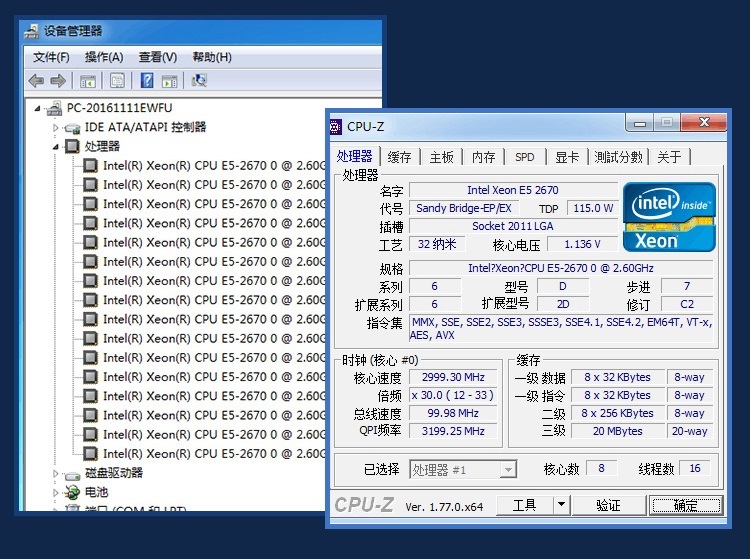Open the 工具 button dropdown arrow

(562, 504)
